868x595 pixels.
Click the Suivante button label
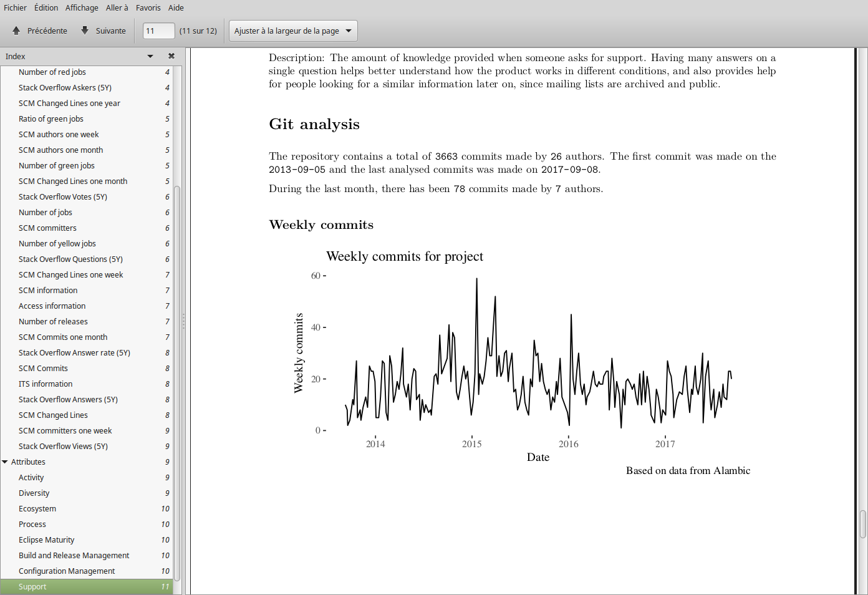(110, 31)
